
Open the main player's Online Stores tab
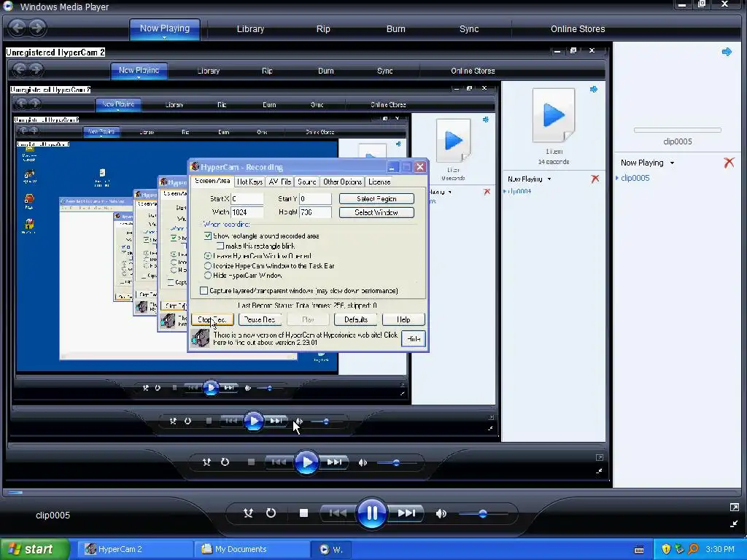[x=578, y=29]
